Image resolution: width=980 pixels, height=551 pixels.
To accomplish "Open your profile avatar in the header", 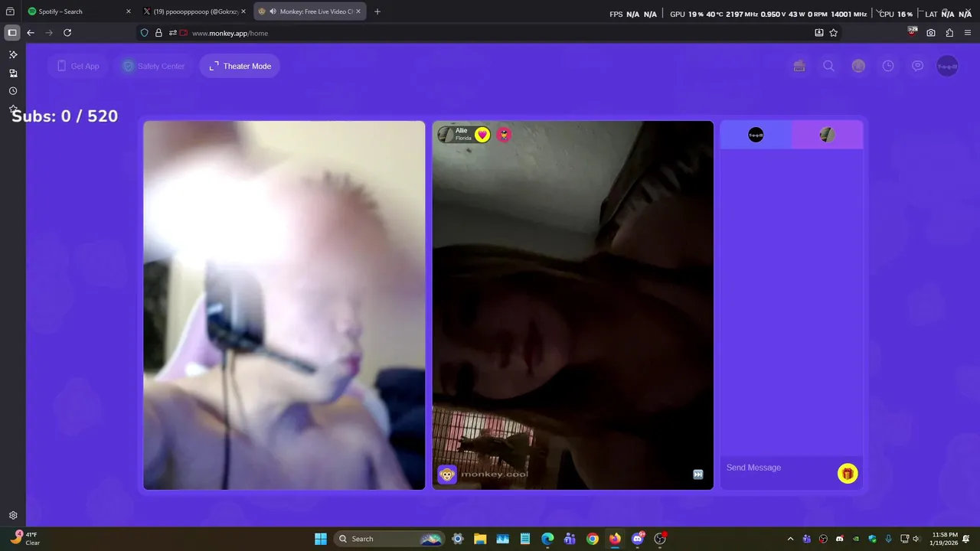I will 948,67.
